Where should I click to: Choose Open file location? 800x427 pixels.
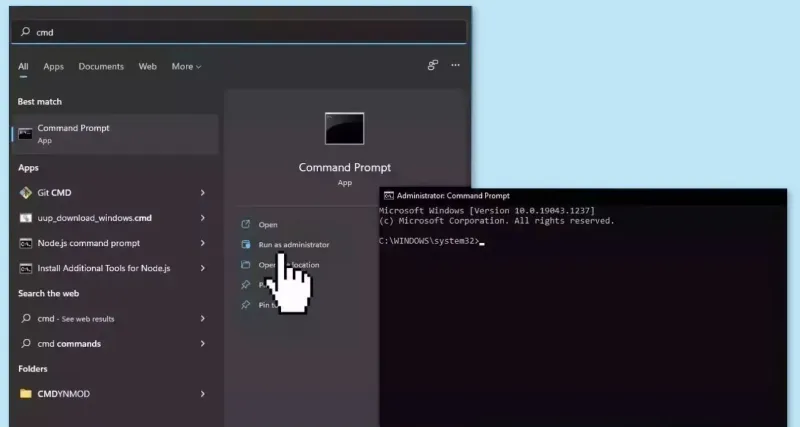click(289, 265)
